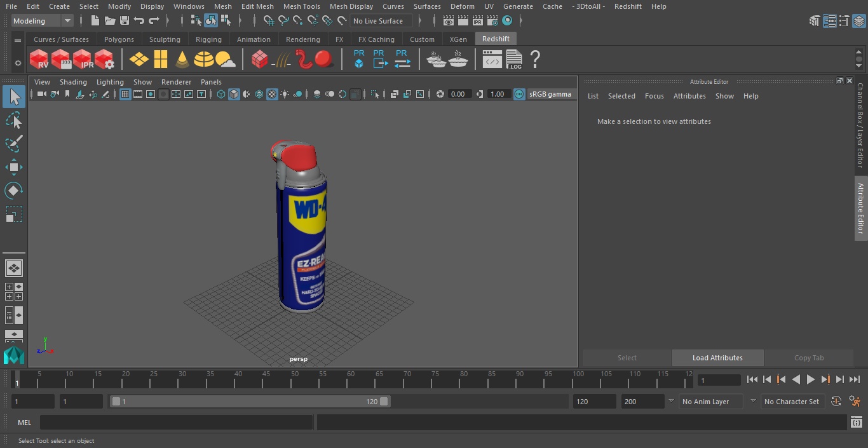This screenshot has height=448, width=868.
Task: Click the range slider bar handle at 120
Action: (384, 402)
